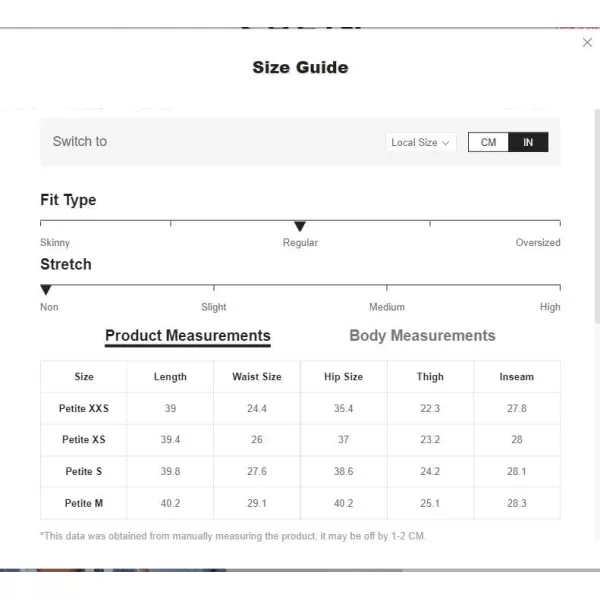Screen dimensions: 600x600
Task: Switch to Body Measurements tab
Action: click(x=422, y=336)
